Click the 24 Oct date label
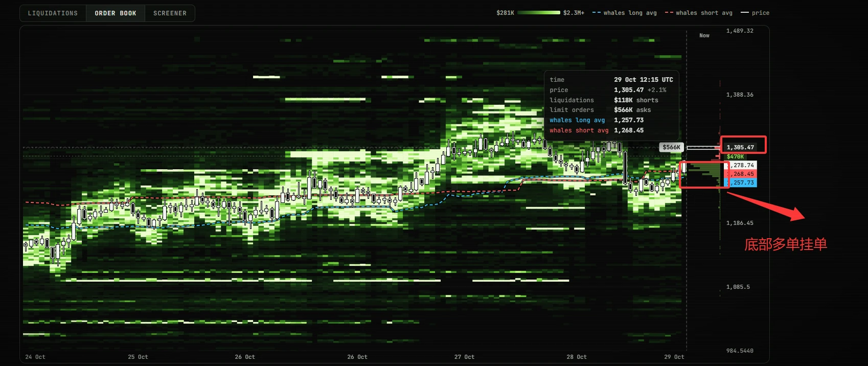 coord(35,357)
